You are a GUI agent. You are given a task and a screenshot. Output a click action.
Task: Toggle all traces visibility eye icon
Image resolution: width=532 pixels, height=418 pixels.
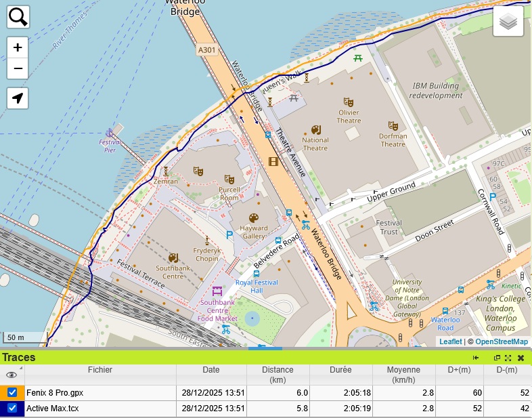pyautogui.click(x=12, y=375)
